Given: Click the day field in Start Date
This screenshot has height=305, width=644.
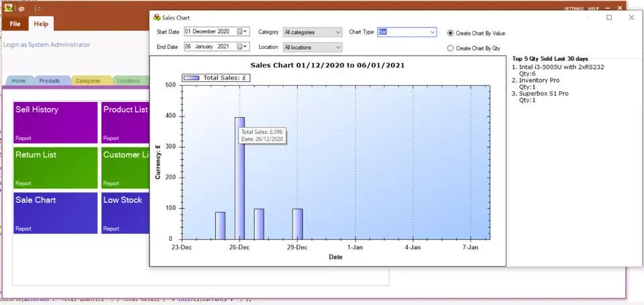Looking at the screenshot, I should click(x=188, y=32).
